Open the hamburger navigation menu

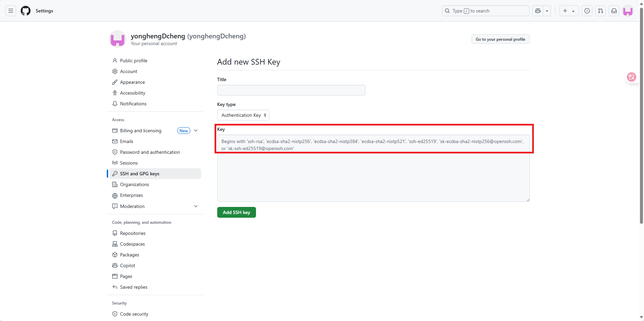[x=11, y=11]
